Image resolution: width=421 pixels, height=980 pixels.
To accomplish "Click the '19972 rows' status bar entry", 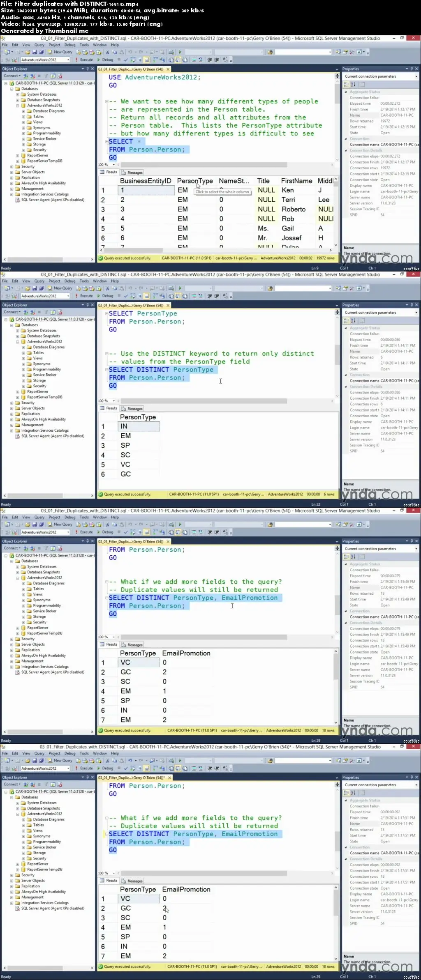I will click(326, 258).
